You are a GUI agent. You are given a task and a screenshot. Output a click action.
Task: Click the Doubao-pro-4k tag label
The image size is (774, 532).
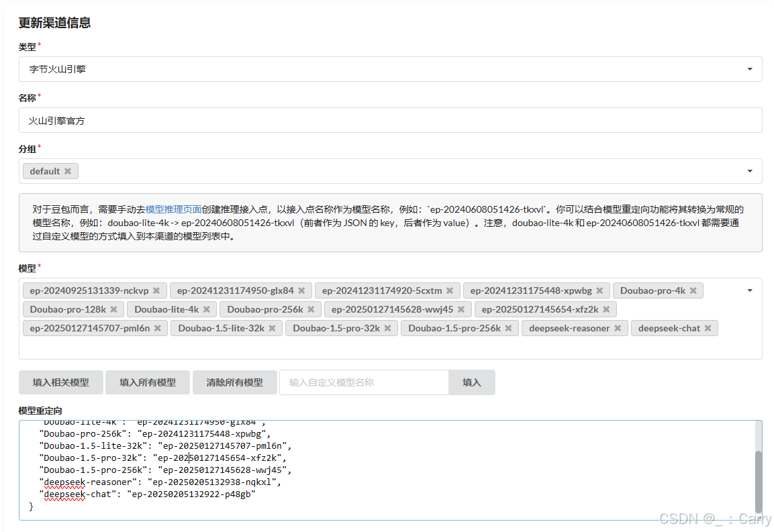(652, 290)
